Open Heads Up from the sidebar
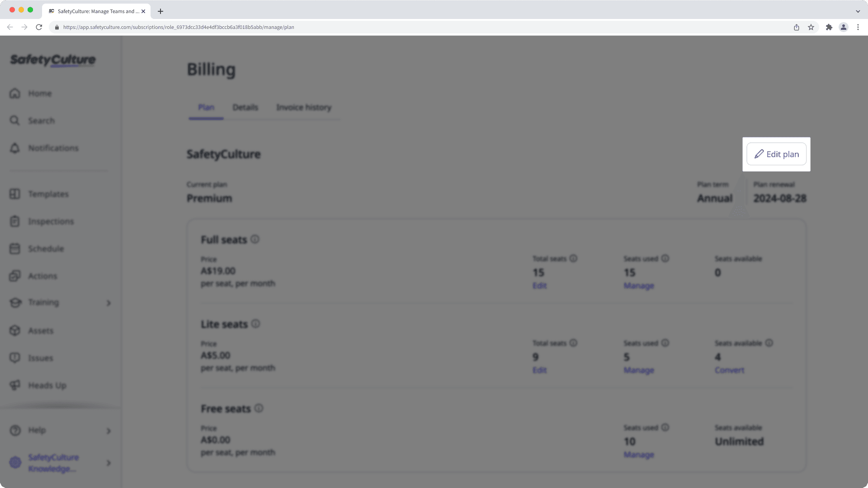The image size is (868, 488). point(46,385)
